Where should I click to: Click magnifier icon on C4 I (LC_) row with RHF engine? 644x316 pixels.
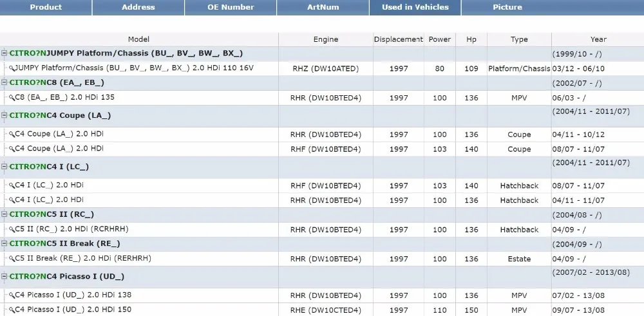point(12,185)
